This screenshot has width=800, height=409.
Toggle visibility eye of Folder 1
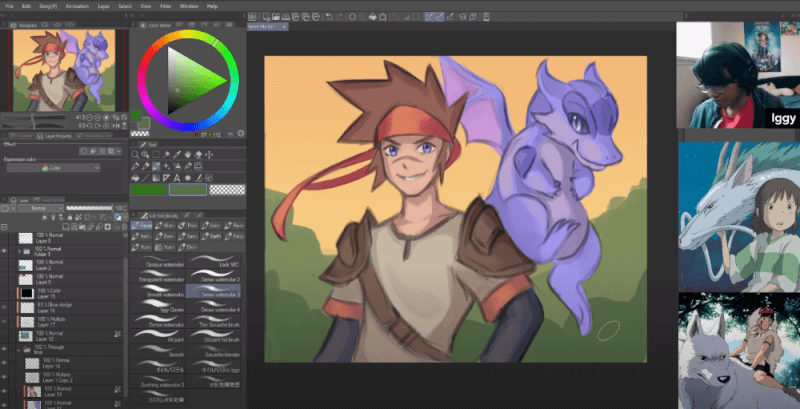[4, 251]
